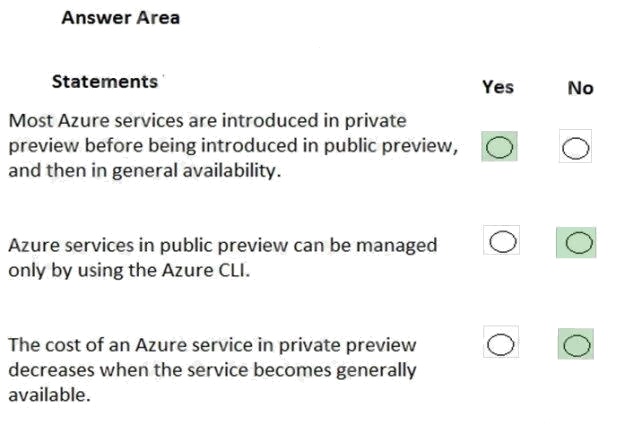Mark No for the cost decreases statement
The height and width of the screenshot is (425, 625).
pos(576,345)
